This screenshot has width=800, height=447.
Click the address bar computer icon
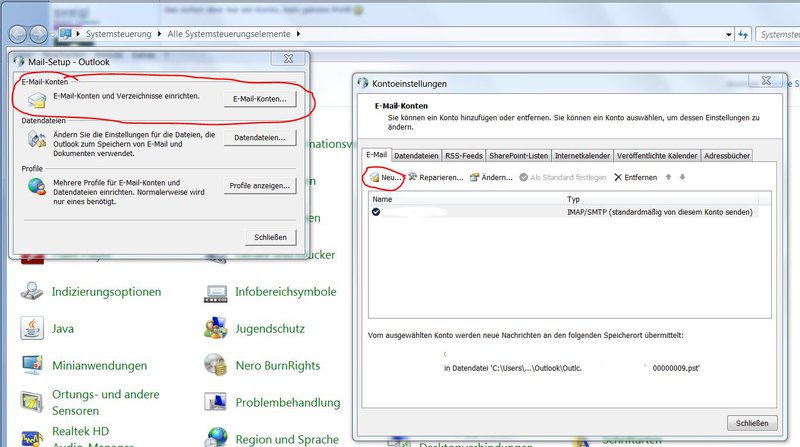[65, 34]
